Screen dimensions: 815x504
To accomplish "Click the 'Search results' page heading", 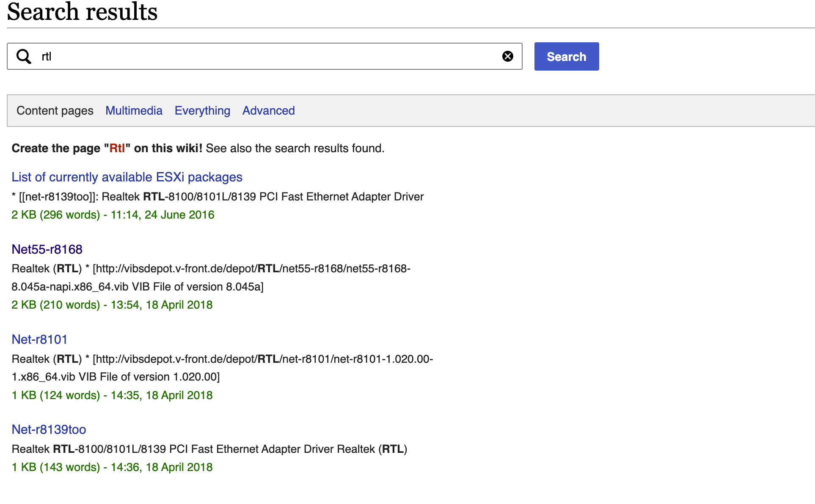I will (x=82, y=12).
